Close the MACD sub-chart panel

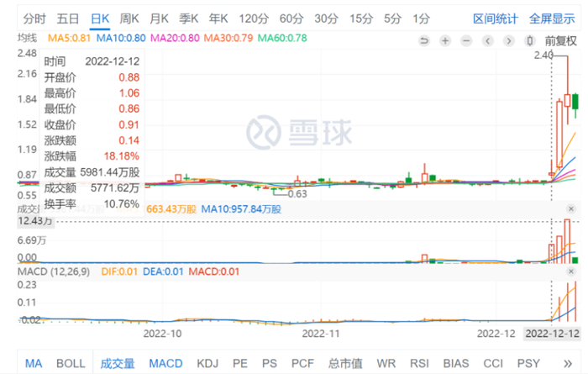click(x=571, y=271)
